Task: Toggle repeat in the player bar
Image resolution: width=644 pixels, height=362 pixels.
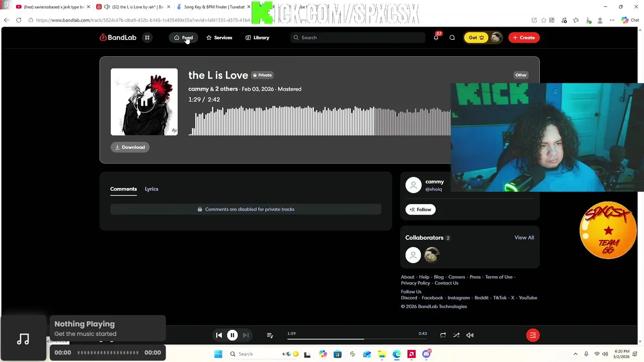Action: [x=443, y=335]
